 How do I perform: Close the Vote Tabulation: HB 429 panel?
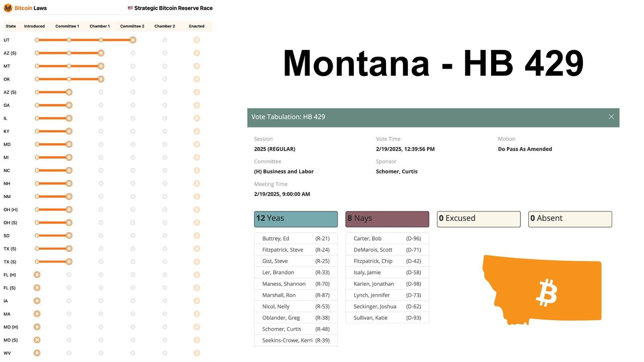click(x=611, y=117)
